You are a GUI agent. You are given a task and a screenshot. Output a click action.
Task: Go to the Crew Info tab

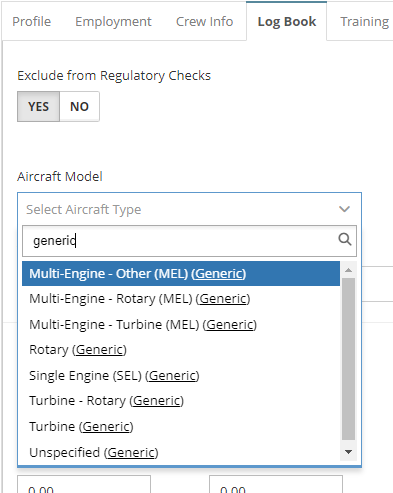204,22
